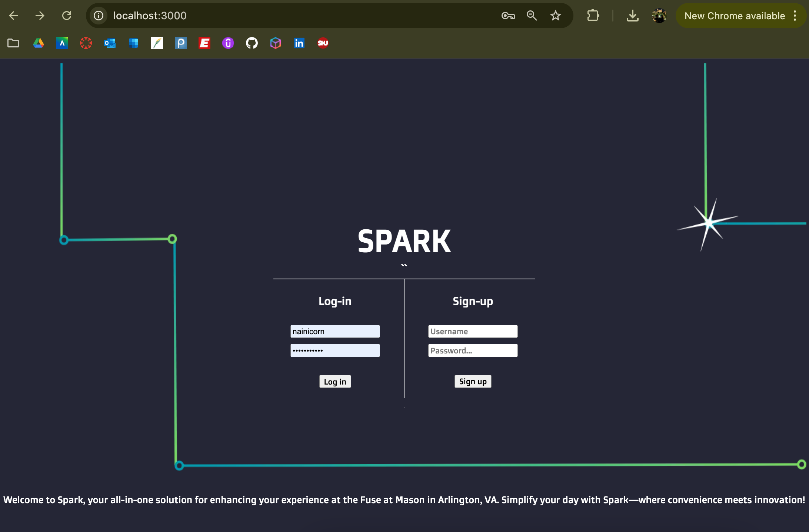Click the log-in username field containing nainicorn

[x=335, y=331]
